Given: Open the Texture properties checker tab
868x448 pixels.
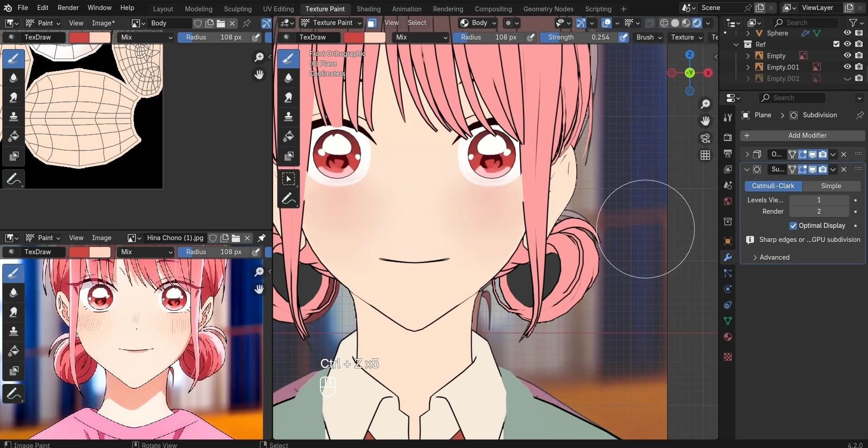Looking at the screenshot, I should coord(728,357).
